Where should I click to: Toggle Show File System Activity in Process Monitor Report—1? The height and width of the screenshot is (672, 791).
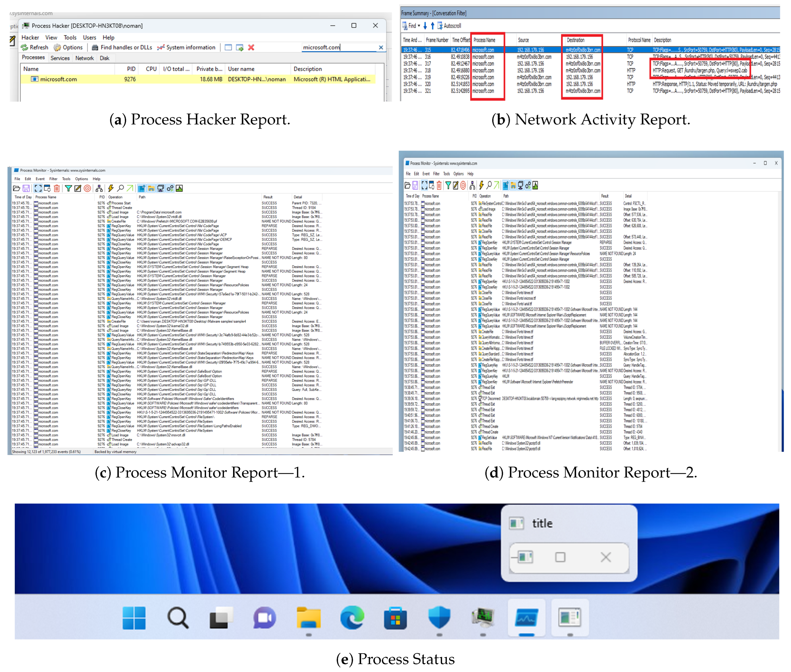click(151, 188)
